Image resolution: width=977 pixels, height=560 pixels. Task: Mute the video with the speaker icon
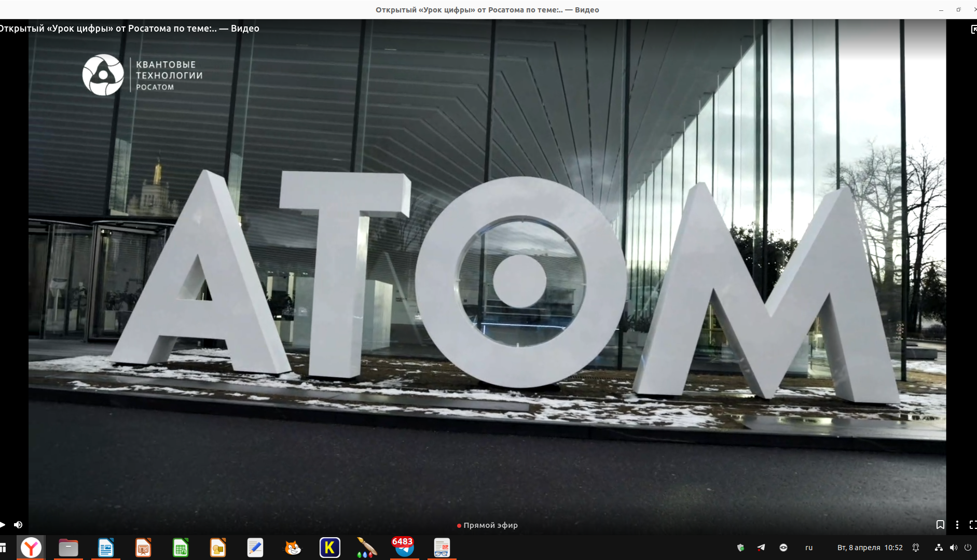pyautogui.click(x=18, y=525)
